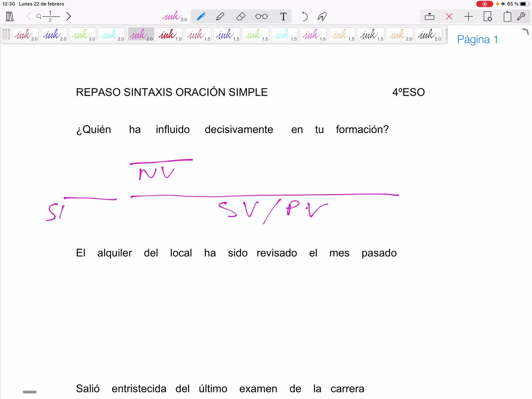This screenshot has height=399, width=532.
Task: Open the library bookshelf icon
Action: pos(10,16)
